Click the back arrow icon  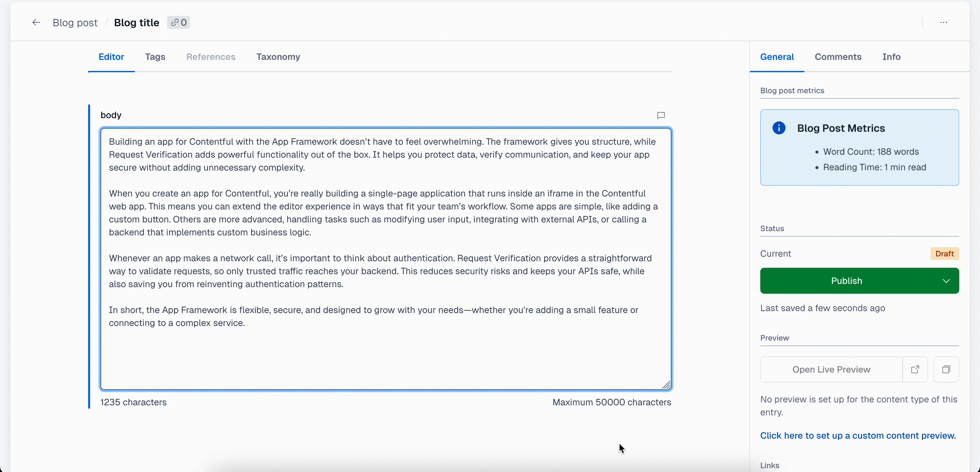pyautogui.click(x=36, y=22)
